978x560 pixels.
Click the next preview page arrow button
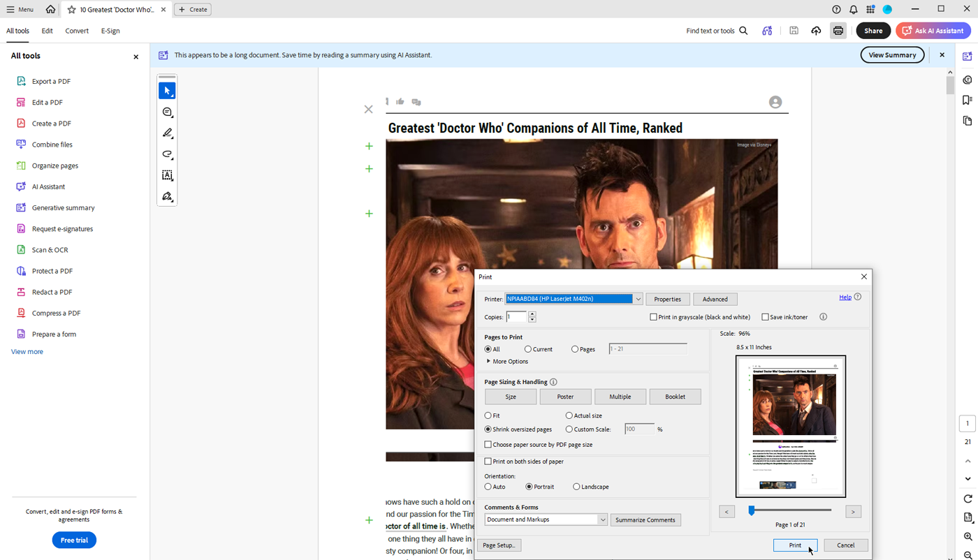coord(853,512)
